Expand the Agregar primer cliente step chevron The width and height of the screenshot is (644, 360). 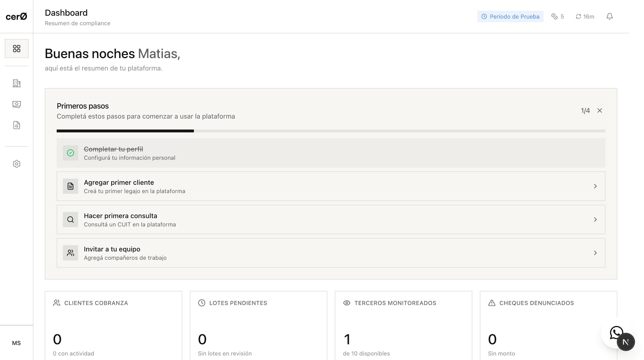coord(596,186)
